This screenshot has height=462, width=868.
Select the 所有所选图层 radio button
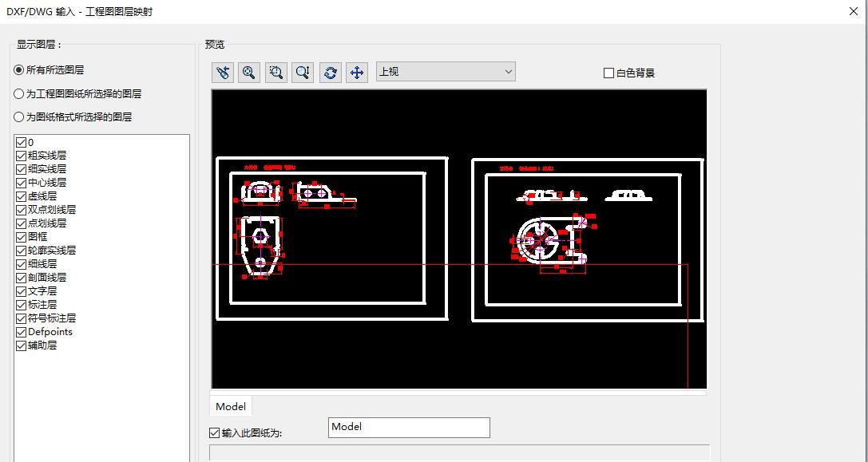coord(19,70)
